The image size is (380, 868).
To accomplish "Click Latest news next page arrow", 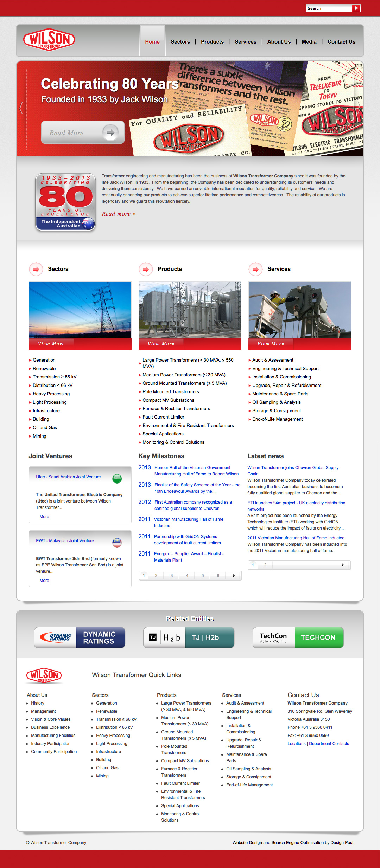I will pos(342,565).
